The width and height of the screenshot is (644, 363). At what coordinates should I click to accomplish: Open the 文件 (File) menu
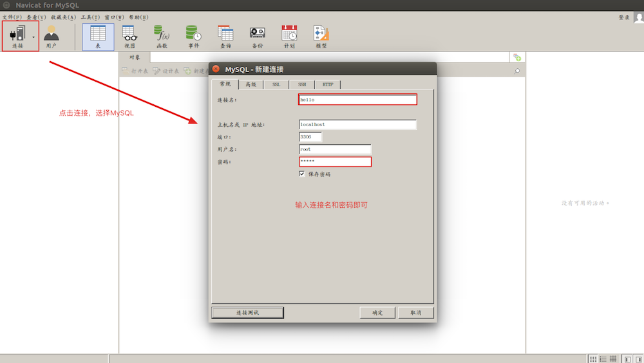click(x=12, y=17)
